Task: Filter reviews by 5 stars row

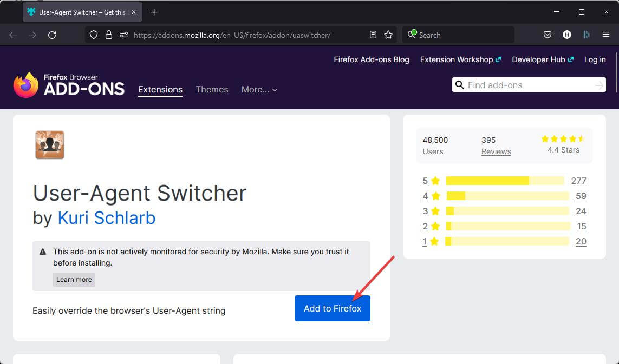Action: click(504, 181)
